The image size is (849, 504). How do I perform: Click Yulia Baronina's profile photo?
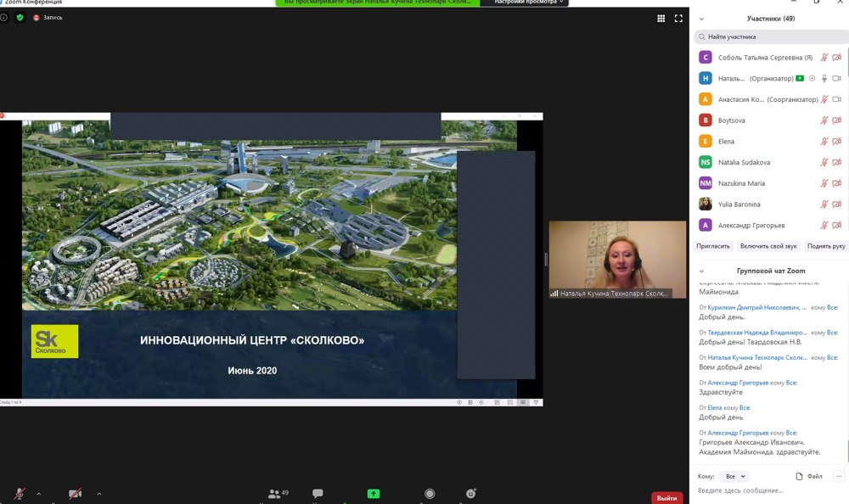[x=705, y=204]
